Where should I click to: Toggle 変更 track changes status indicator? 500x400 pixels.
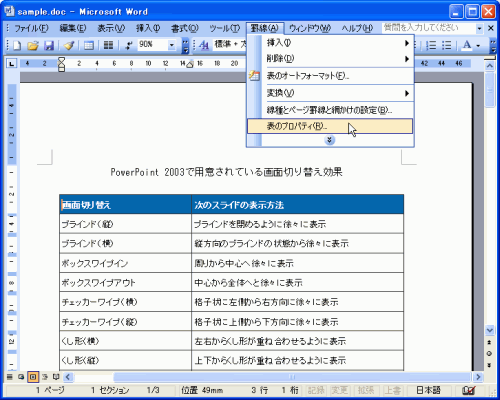(339, 390)
